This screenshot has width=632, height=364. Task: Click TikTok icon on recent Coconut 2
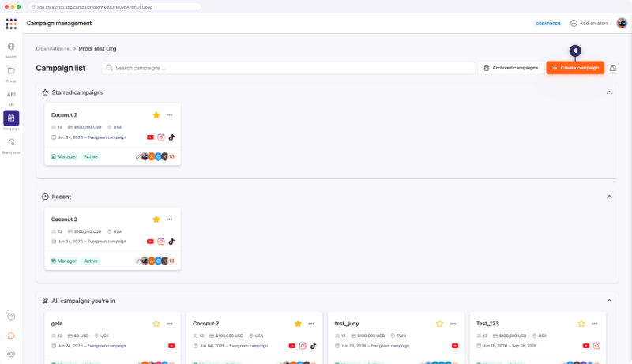[x=171, y=242]
